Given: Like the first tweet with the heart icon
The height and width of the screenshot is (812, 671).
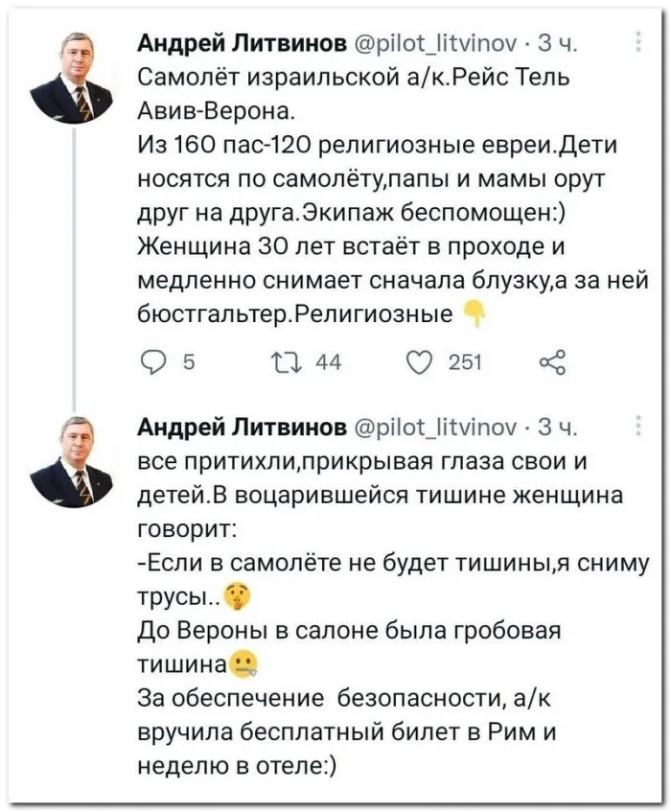Looking at the screenshot, I should [x=417, y=361].
